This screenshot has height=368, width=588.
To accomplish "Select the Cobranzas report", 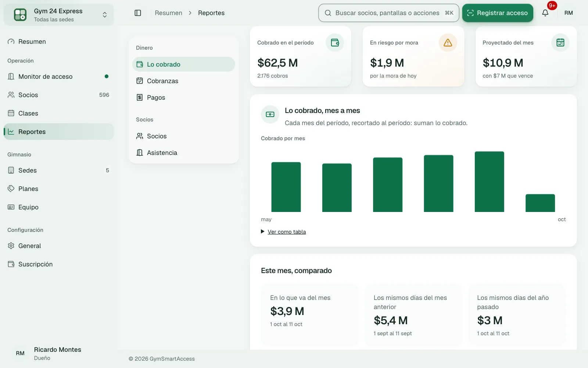I will (x=184, y=81).
